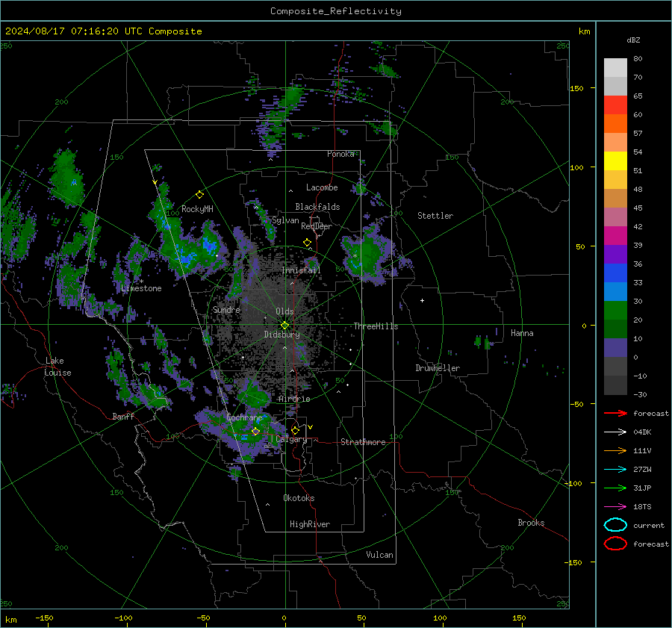Click the bright green swatch below 30

pyautogui.click(x=615, y=311)
